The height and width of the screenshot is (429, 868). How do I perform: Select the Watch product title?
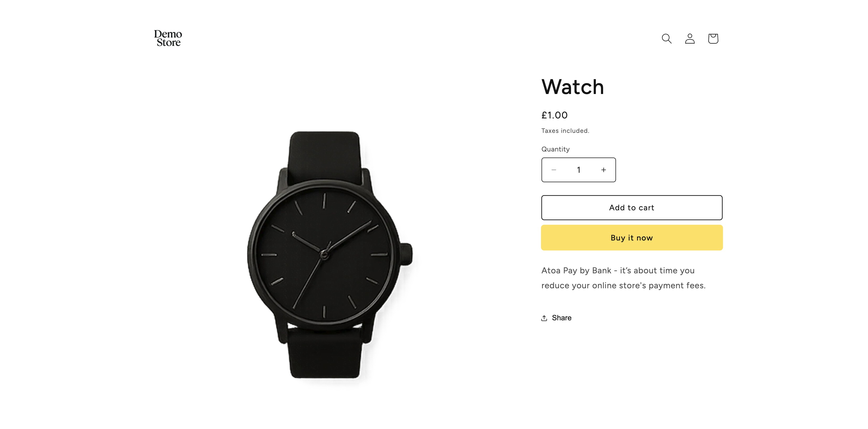[572, 87]
